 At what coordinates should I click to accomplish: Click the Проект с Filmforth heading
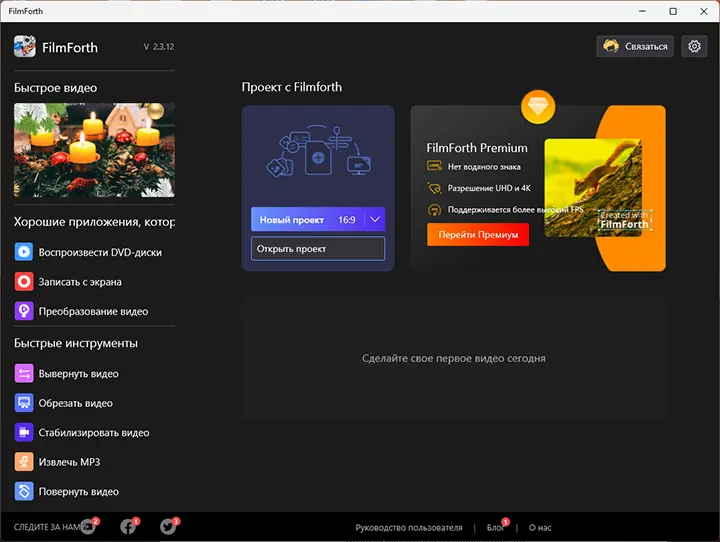coord(292,87)
